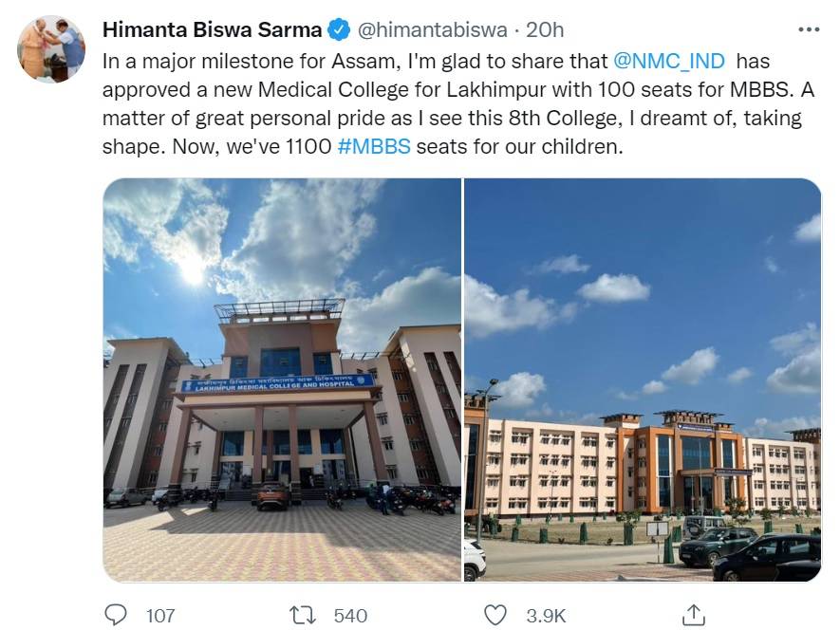Click the 540 retweets count
Image resolution: width=840 pixels, height=630 pixels.
(x=350, y=616)
